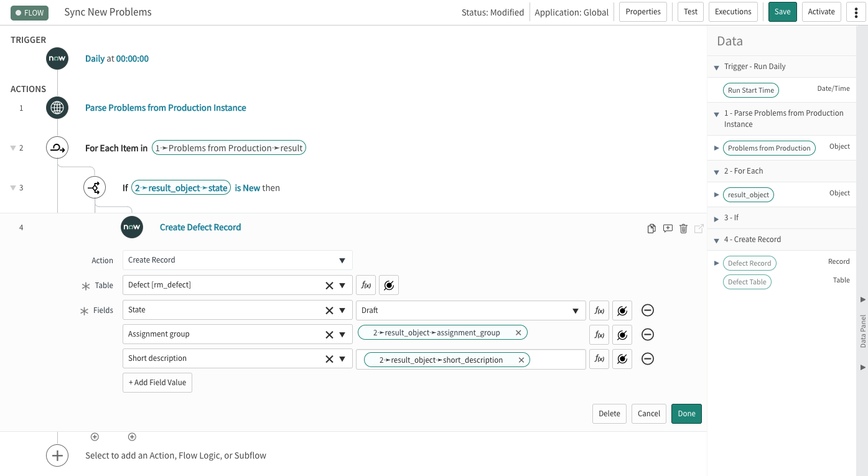The height and width of the screenshot is (476, 868).
Task: Remove the assignment_group data pill
Action: pyautogui.click(x=518, y=333)
